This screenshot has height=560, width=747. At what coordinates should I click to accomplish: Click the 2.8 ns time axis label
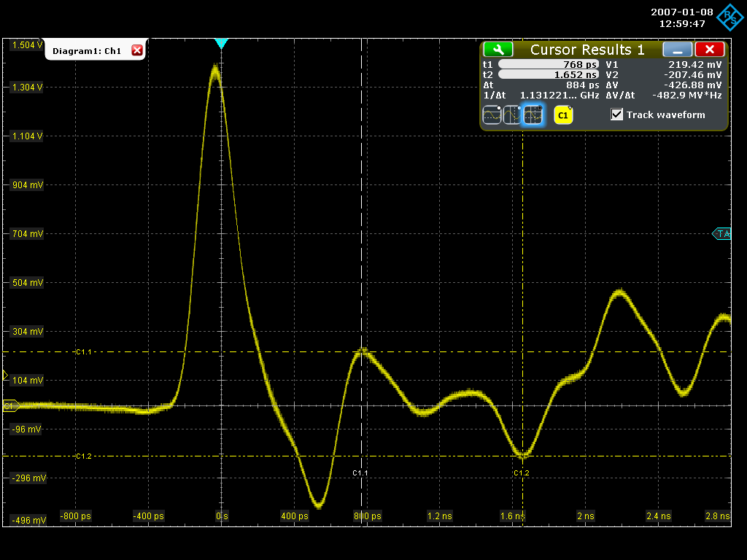tap(718, 516)
